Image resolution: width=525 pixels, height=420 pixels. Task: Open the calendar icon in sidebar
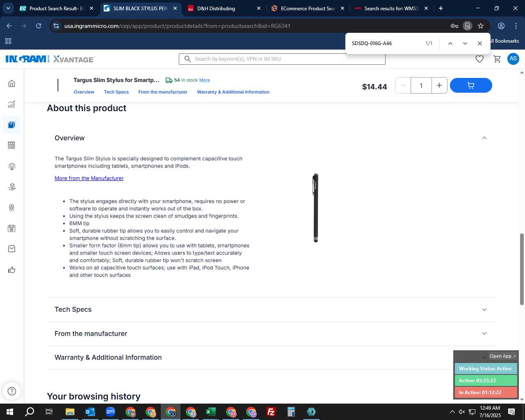pos(11,228)
